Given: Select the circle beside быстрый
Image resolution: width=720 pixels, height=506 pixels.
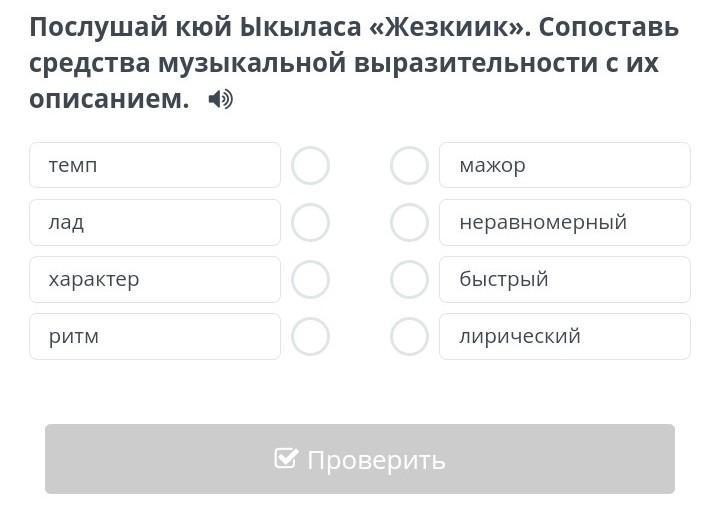Looking at the screenshot, I should [409, 280].
